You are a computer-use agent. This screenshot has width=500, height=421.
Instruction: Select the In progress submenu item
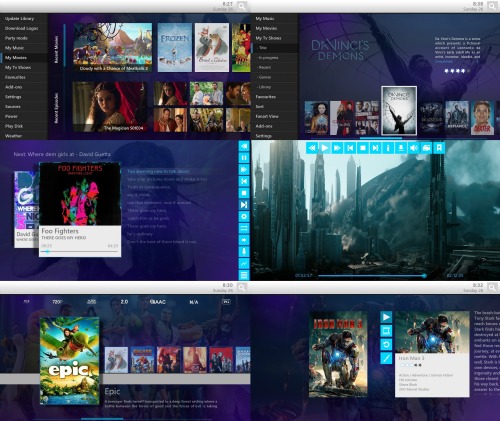click(275, 58)
